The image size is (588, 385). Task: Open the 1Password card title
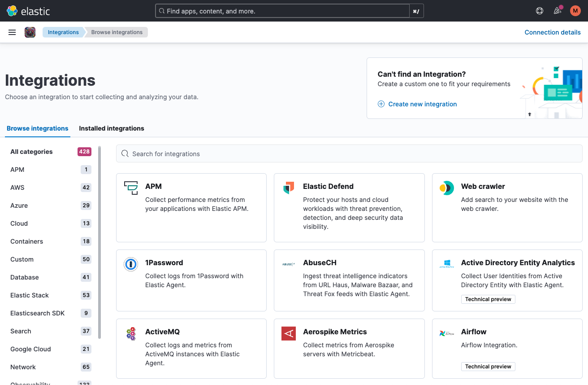(164, 262)
